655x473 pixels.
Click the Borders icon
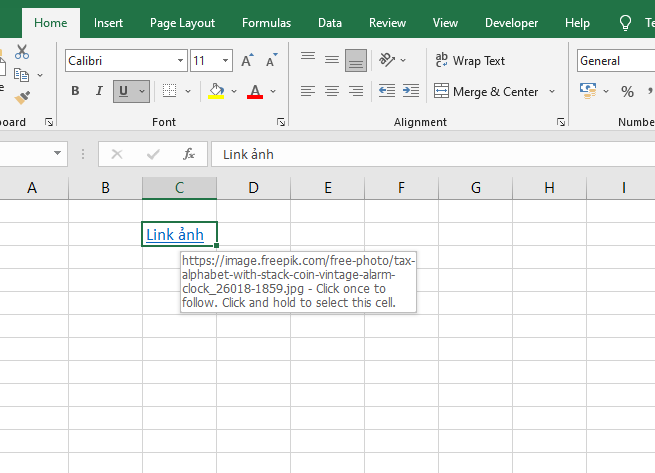(x=169, y=91)
